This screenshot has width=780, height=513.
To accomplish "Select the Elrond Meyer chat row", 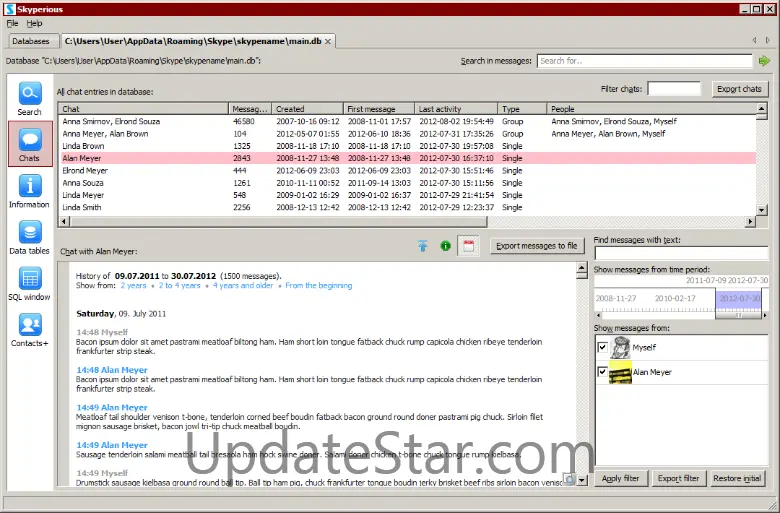I will (x=407, y=171).
